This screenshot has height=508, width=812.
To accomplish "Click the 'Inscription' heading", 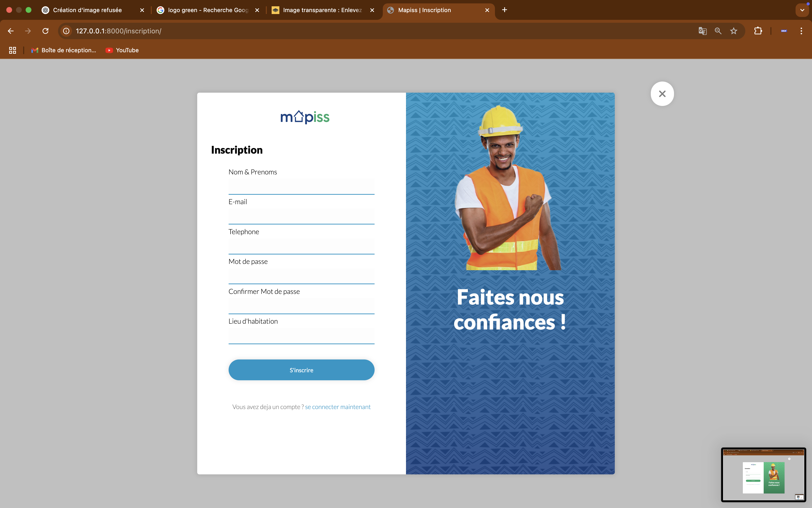I will (x=237, y=150).
